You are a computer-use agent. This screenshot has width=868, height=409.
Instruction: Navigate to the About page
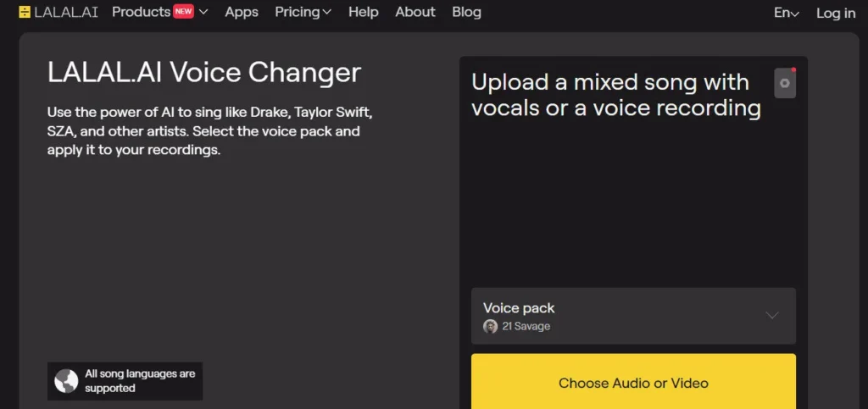click(x=415, y=13)
